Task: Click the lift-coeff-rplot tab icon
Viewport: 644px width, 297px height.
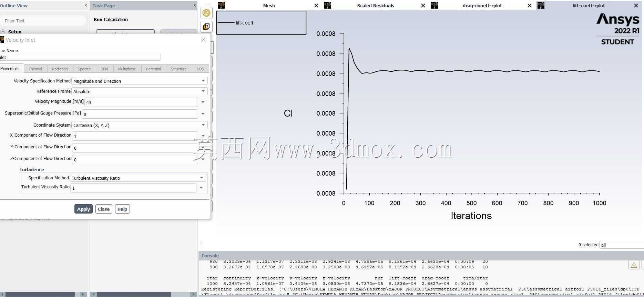Action: 541,5
